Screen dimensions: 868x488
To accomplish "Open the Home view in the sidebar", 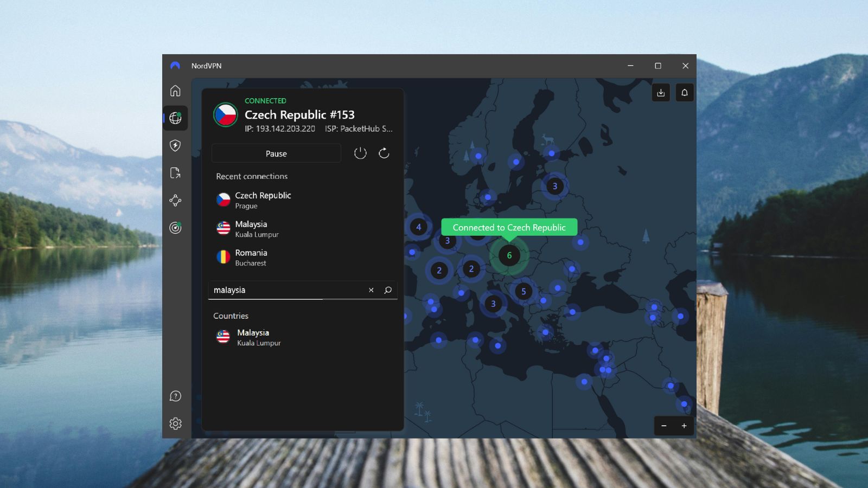I will [175, 91].
